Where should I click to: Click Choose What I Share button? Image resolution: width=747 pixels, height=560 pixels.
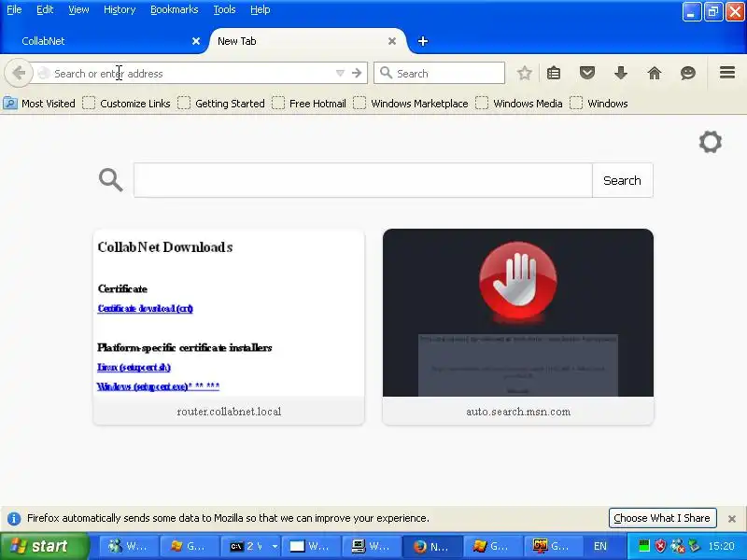pyautogui.click(x=662, y=518)
